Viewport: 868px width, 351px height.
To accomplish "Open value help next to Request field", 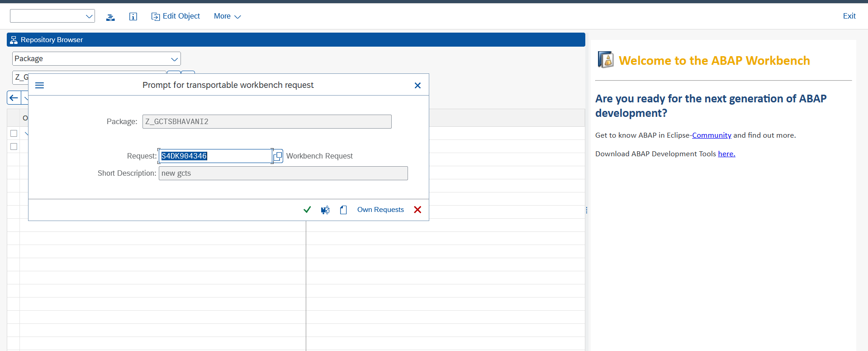I will (278, 156).
